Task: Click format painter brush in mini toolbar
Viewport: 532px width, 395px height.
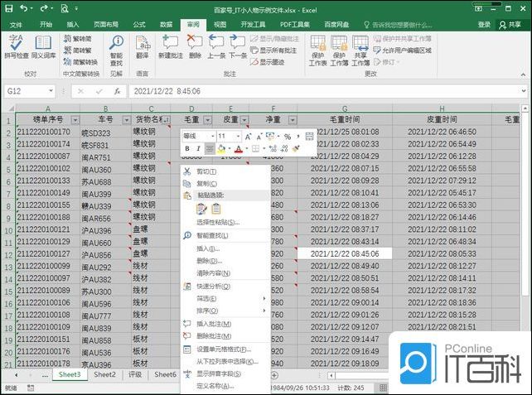Action: tap(296, 148)
